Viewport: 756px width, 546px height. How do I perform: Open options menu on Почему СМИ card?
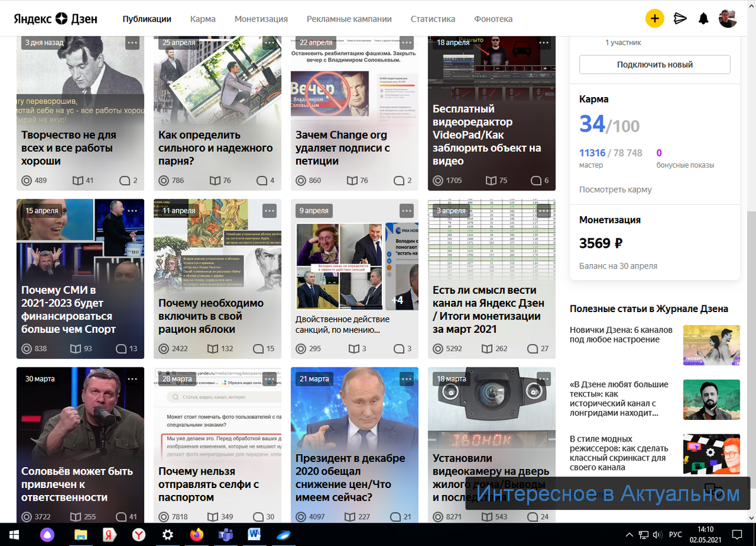pos(132,211)
